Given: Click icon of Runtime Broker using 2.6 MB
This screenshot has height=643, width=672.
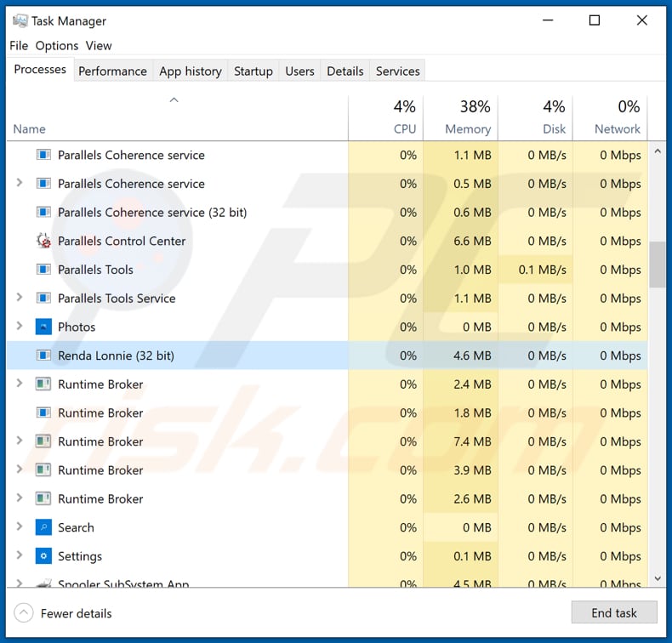Looking at the screenshot, I should (43, 498).
